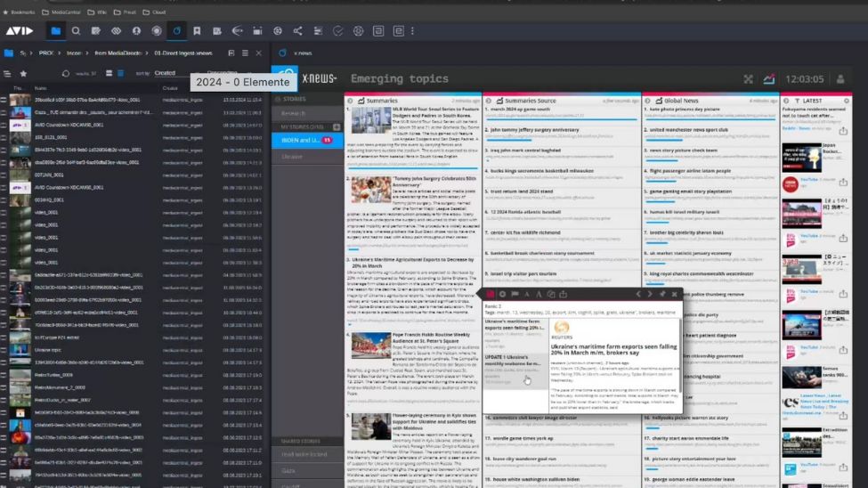Viewport: 868px width, 488px height.
Task: Close the article popup
Action: [x=674, y=294]
